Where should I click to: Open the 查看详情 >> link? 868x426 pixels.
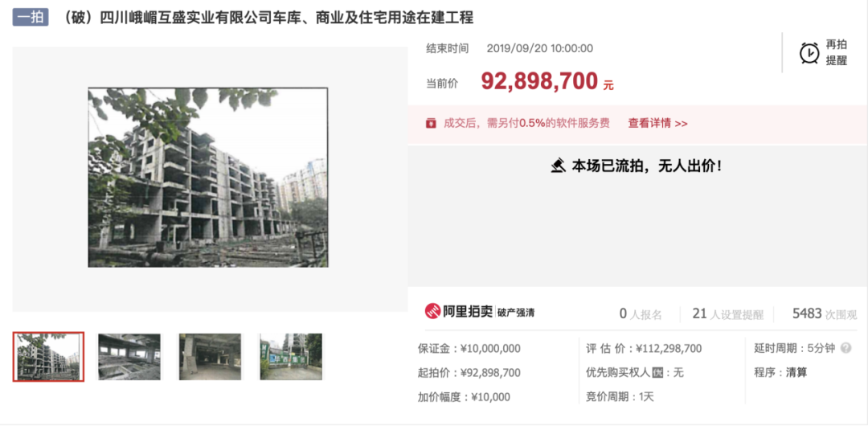(657, 124)
